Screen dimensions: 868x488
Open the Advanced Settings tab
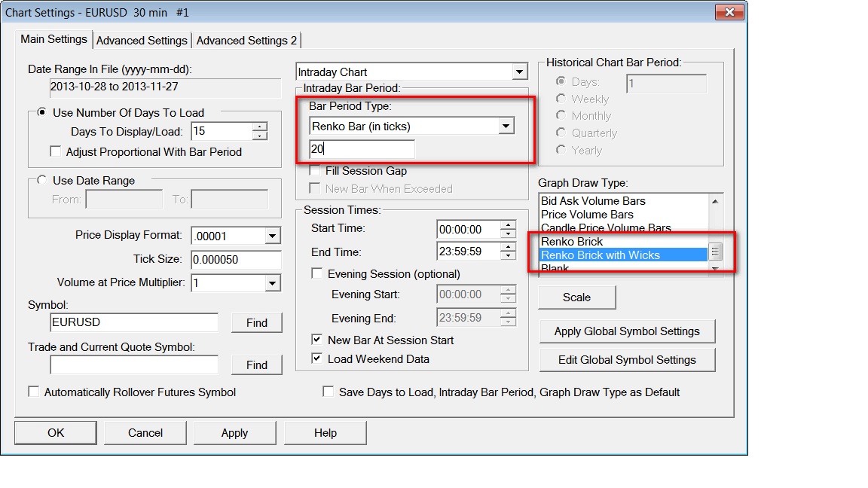(x=142, y=41)
